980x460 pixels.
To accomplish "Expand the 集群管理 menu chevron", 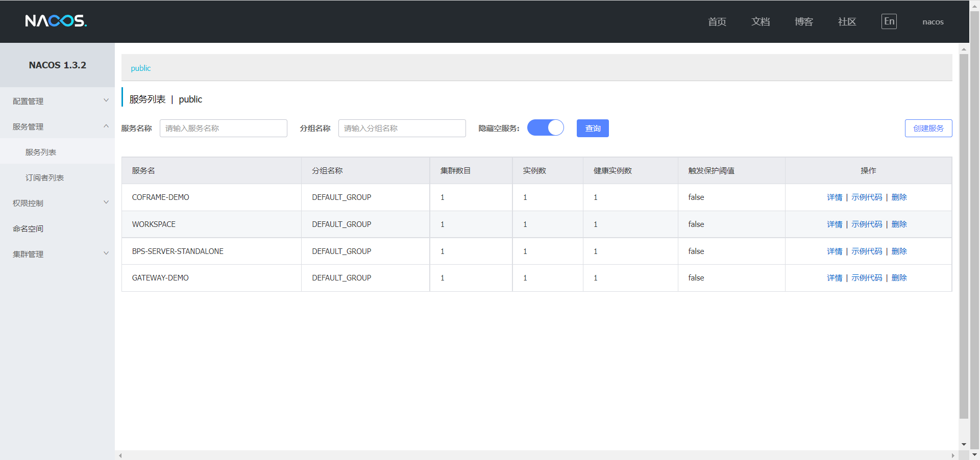I will [106, 253].
